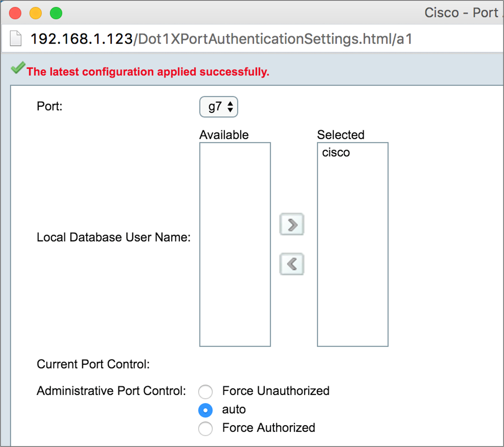Select the Force Unauthorized radio option
This screenshot has height=447, width=504.
click(x=205, y=391)
